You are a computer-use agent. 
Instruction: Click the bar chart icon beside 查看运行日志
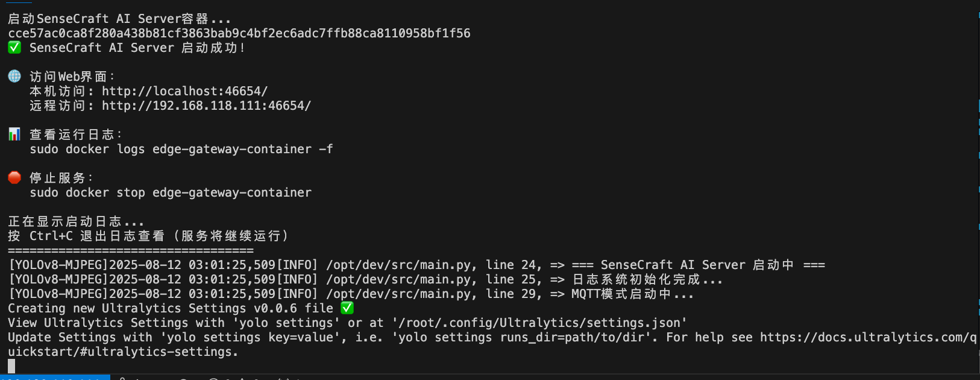coord(14,134)
